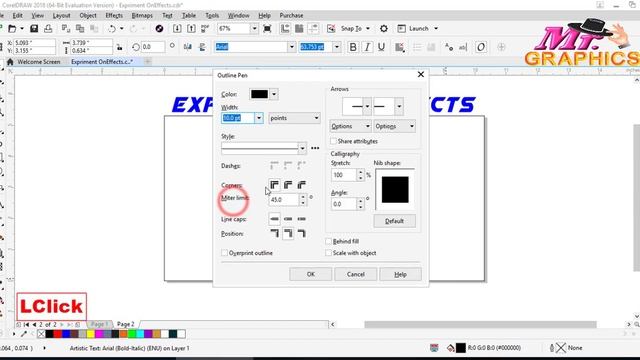Enable the Behind fill checkbox

tap(329, 241)
